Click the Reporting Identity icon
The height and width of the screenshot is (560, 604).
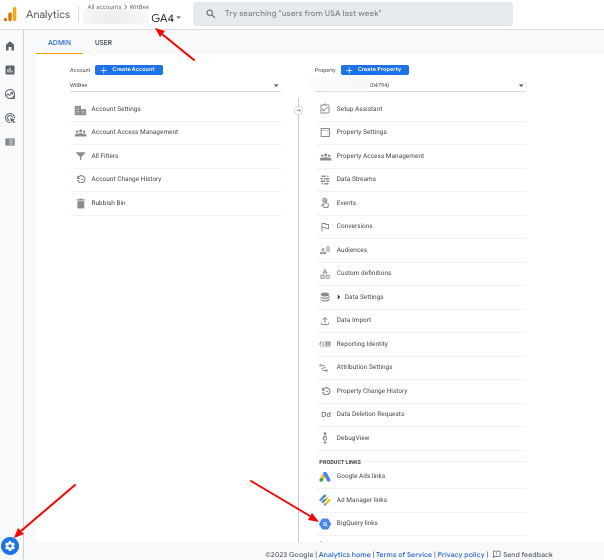[325, 344]
